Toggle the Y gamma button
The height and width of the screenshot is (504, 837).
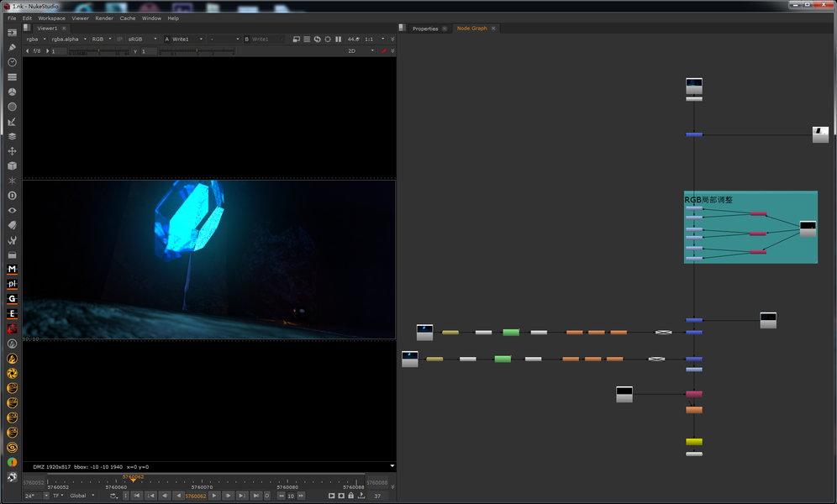(x=135, y=51)
